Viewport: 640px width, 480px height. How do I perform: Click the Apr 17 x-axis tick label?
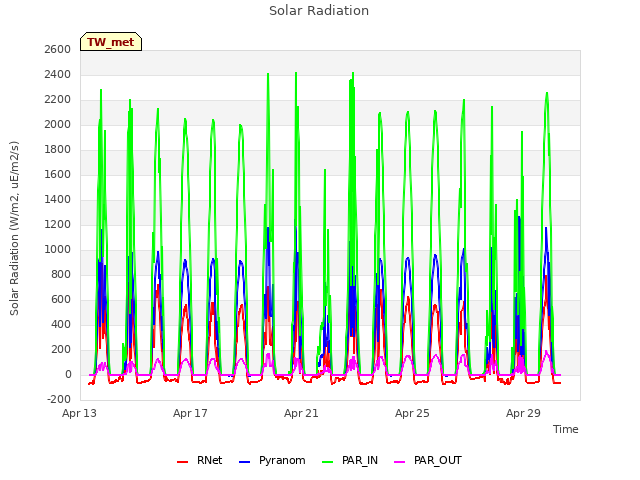tap(190, 413)
